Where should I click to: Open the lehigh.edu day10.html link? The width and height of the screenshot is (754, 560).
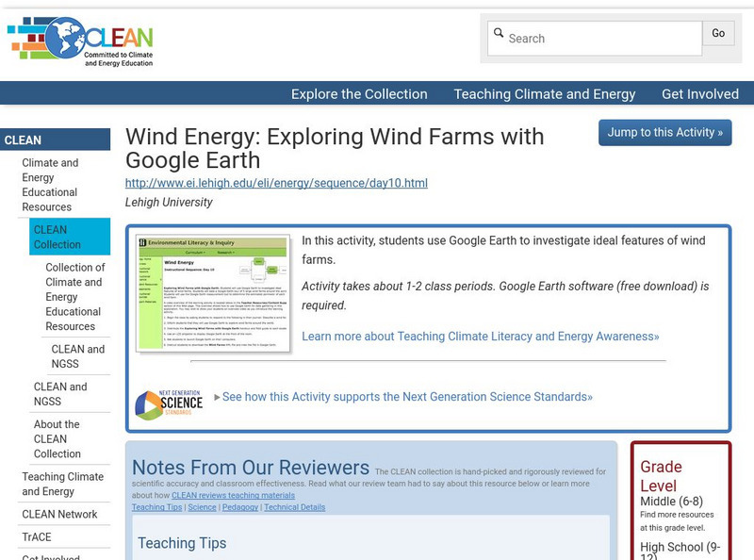click(276, 183)
